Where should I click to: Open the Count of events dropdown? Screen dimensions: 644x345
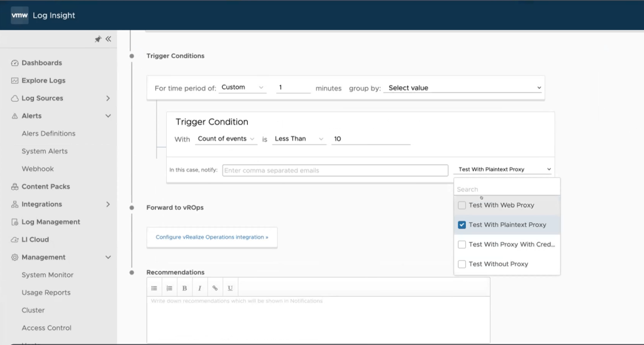tap(226, 139)
